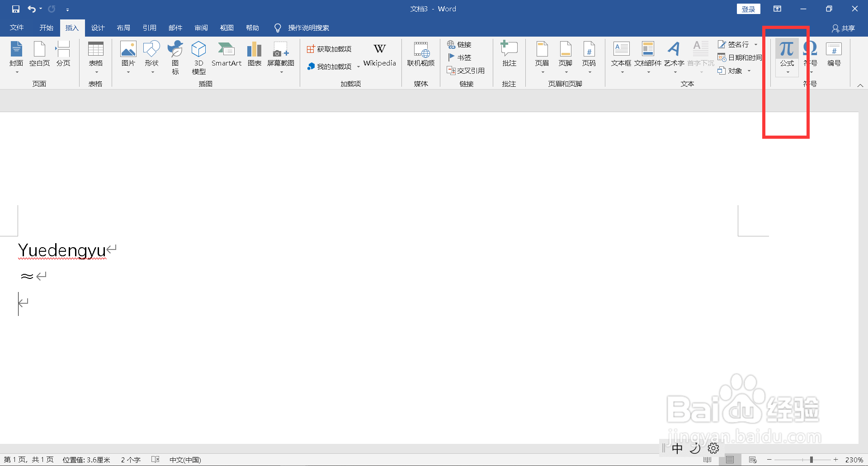The width and height of the screenshot is (868, 466).
Task: Insert a 编号 (Number)
Action: (834, 54)
